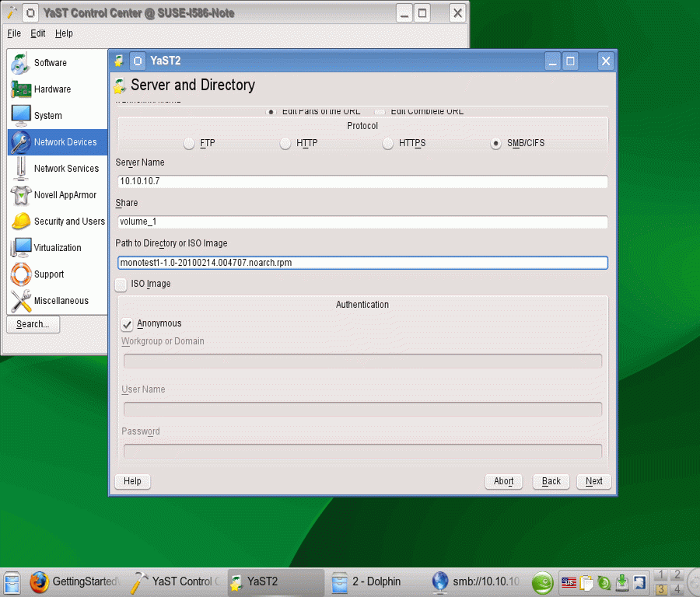
Task: Open the Virtualization icon
Action: (x=20, y=248)
